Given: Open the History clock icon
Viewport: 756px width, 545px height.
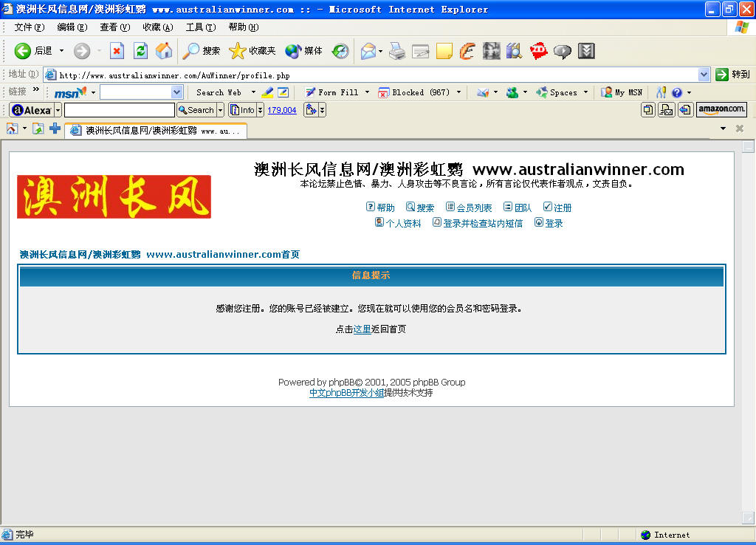Looking at the screenshot, I should click(340, 51).
